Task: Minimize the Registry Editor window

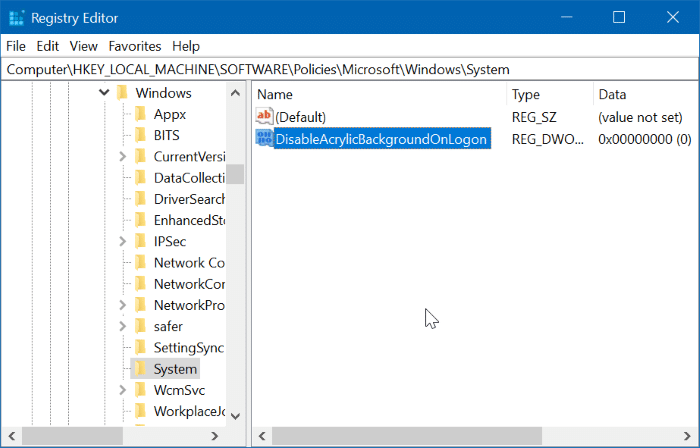Action: coord(567,17)
